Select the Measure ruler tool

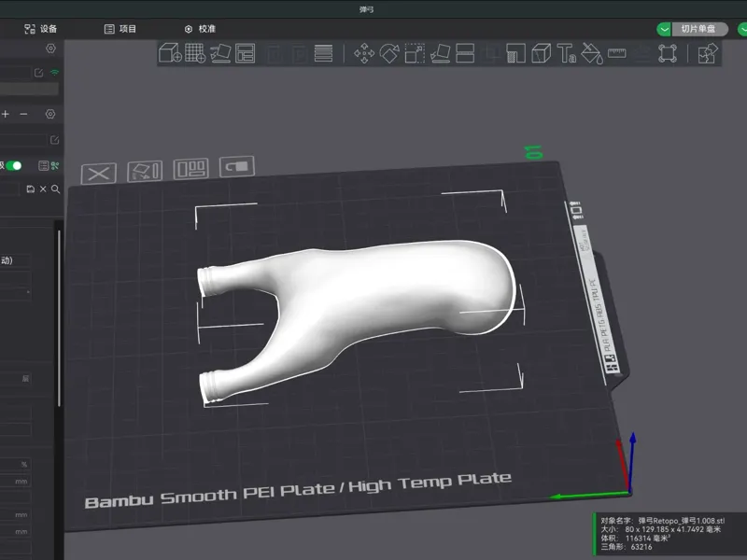(616, 53)
